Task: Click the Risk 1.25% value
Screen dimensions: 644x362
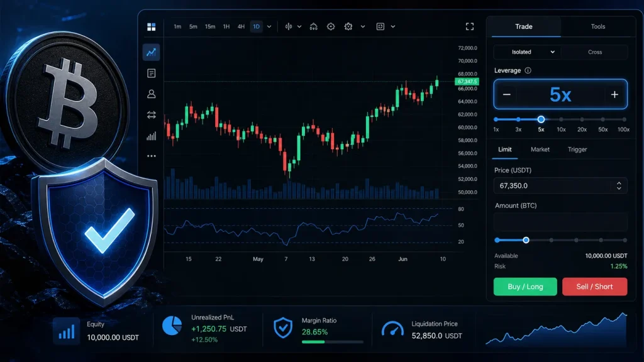Action: [x=619, y=266]
